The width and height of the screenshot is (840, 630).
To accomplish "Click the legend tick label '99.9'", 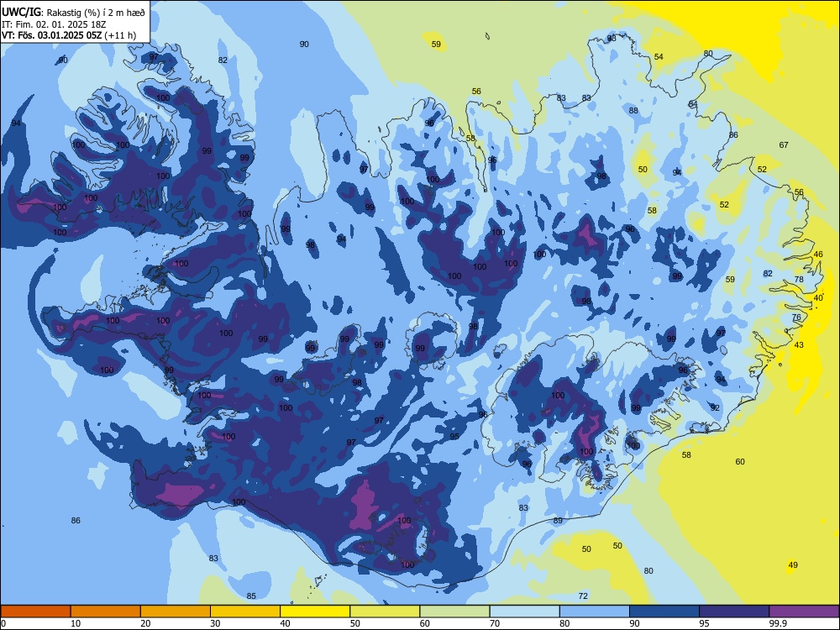I will pyautogui.click(x=777, y=623).
